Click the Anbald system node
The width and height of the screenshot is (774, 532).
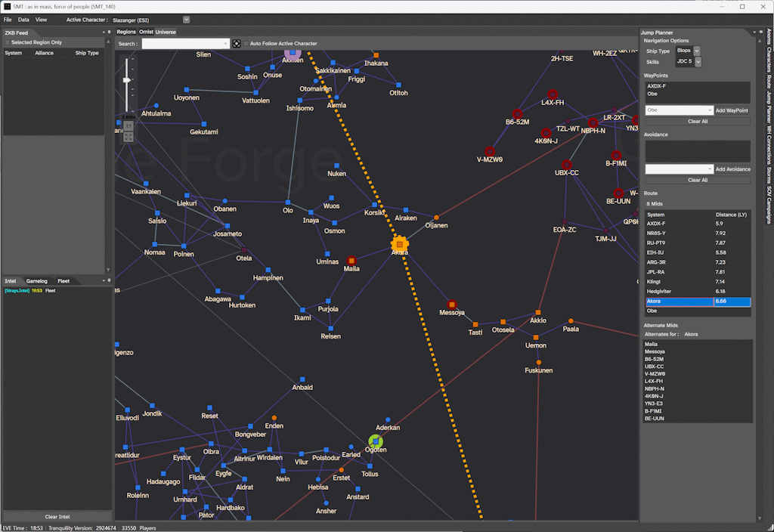(302, 379)
